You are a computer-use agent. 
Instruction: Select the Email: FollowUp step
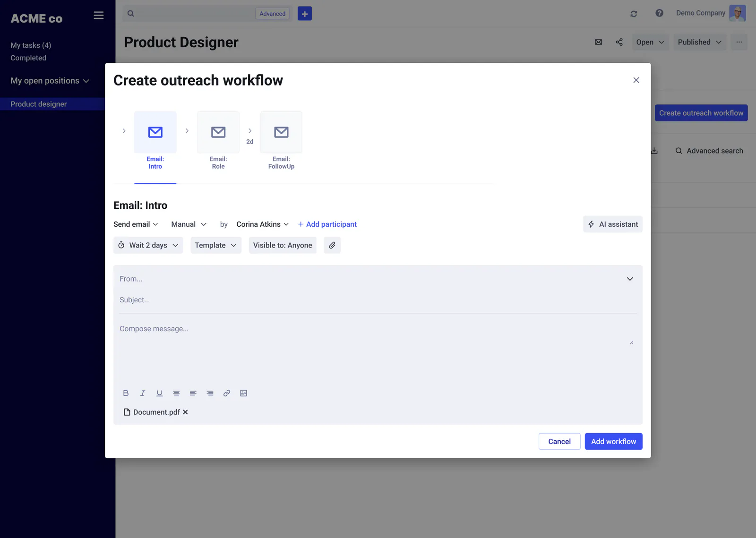[281, 141]
